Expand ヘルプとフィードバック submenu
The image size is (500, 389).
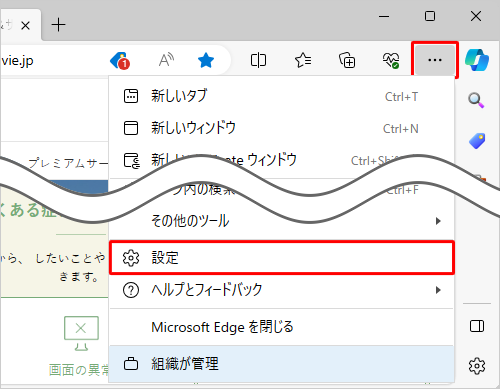pyautogui.click(x=282, y=290)
